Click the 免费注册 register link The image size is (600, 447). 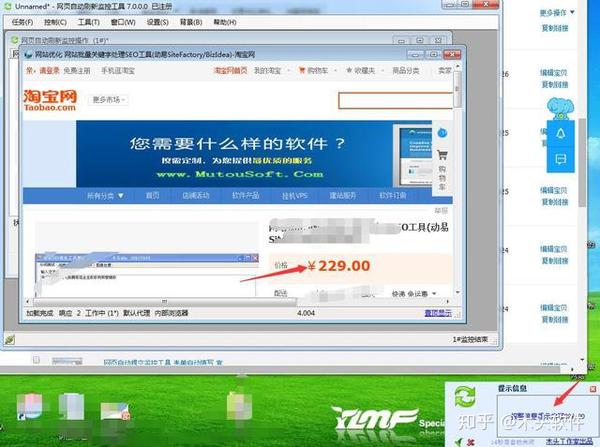[77, 70]
